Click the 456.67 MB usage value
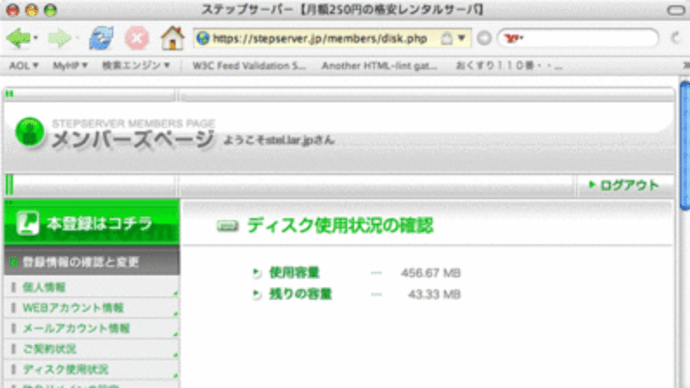The image size is (690, 388). 430,273
